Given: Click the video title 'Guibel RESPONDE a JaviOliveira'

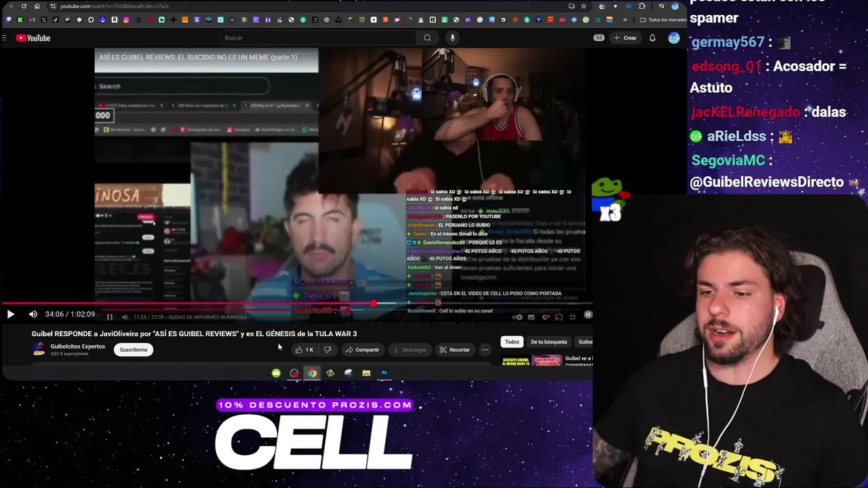Looking at the screenshot, I should 194,333.
